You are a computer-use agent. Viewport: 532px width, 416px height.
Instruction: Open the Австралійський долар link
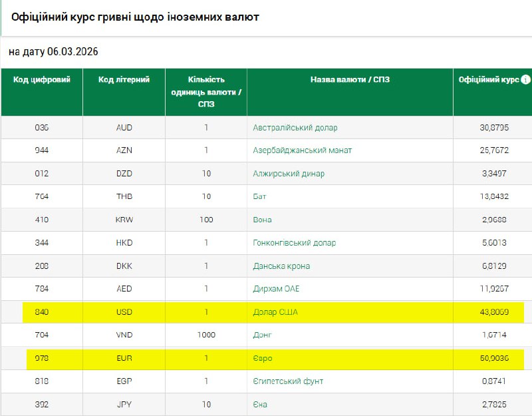coord(295,127)
